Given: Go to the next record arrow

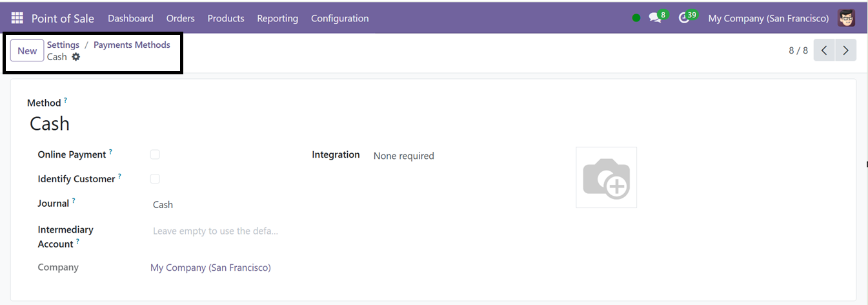Looking at the screenshot, I should coord(845,50).
